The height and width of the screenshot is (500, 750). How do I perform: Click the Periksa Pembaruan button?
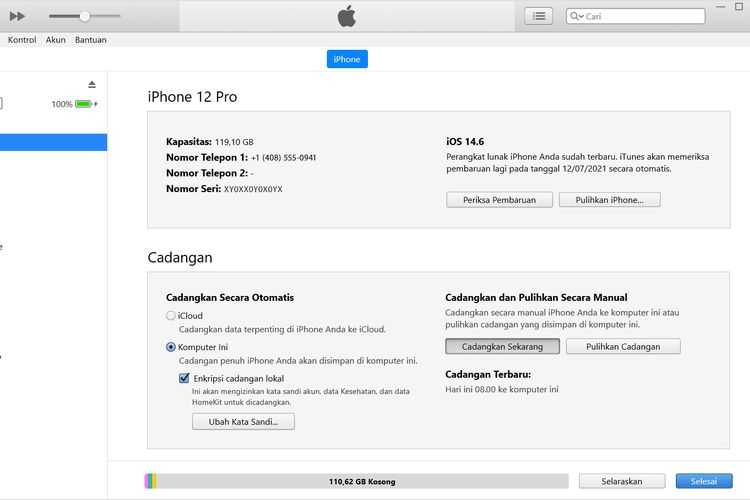[499, 200]
